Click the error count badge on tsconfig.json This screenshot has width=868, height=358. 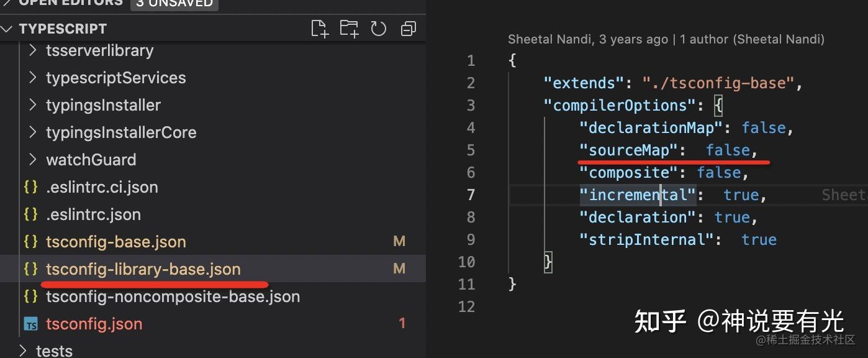(402, 323)
